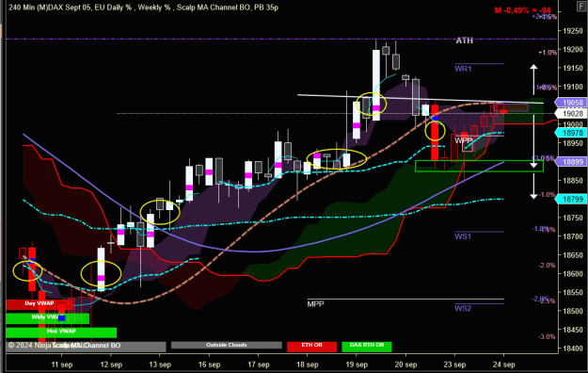The width and height of the screenshot is (588, 373).
Task: Click the 18700 price axis label
Action: pyautogui.click(x=573, y=236)
